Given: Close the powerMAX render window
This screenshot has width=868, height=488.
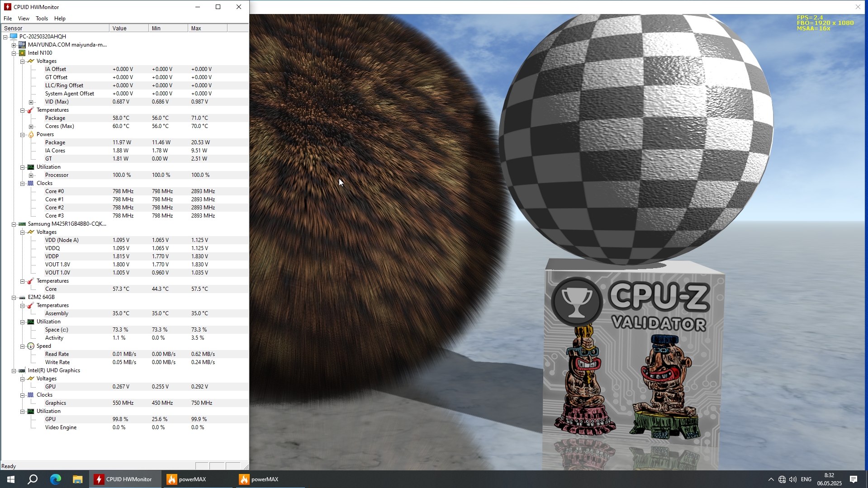Looking at the screenshot, I should pyautogui.click(x=858, y=7).
